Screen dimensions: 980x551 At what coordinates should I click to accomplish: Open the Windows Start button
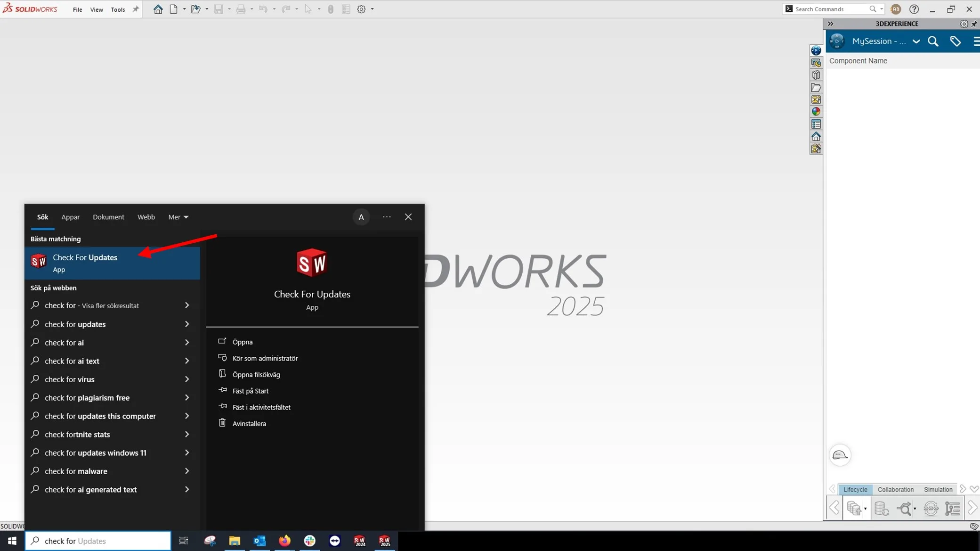pyautogui.click(x=12, y=541)
